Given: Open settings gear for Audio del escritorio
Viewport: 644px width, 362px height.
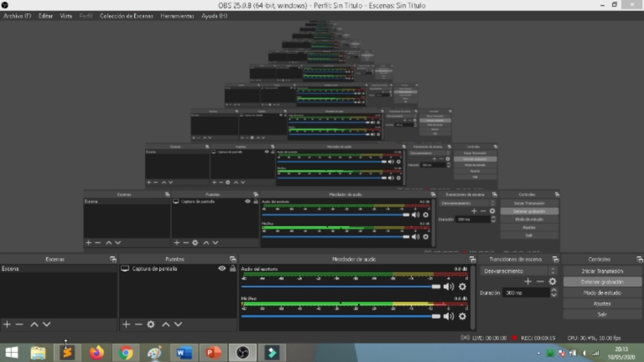Looking at the screenshot, I should (x=462, y=287).
